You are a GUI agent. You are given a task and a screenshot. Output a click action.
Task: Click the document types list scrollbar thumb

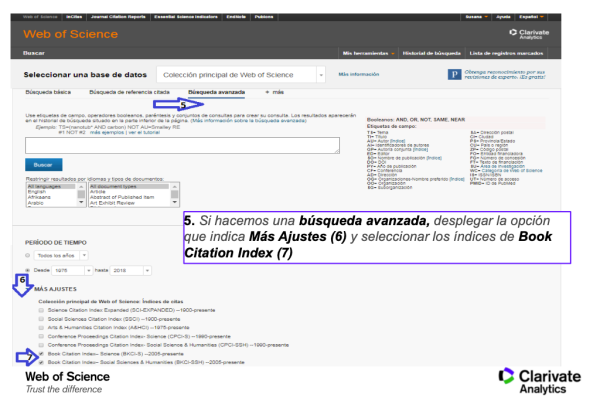pyautogui.click(x=174, y=194)
